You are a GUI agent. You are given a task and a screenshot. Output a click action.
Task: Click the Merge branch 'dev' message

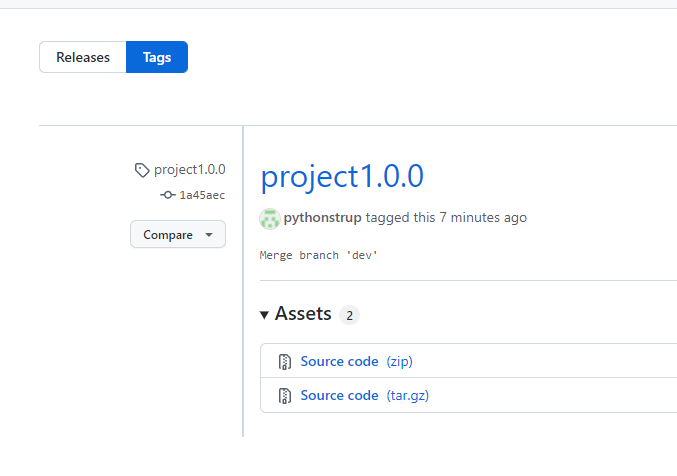point(319,255)
